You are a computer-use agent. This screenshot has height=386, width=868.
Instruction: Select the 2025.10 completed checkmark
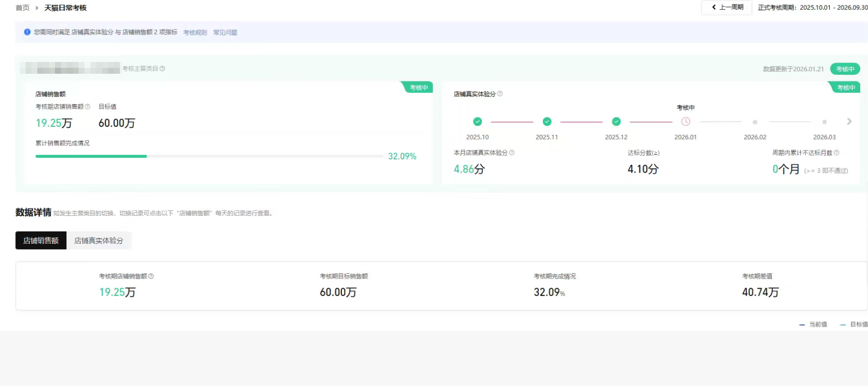click(477, 121)
